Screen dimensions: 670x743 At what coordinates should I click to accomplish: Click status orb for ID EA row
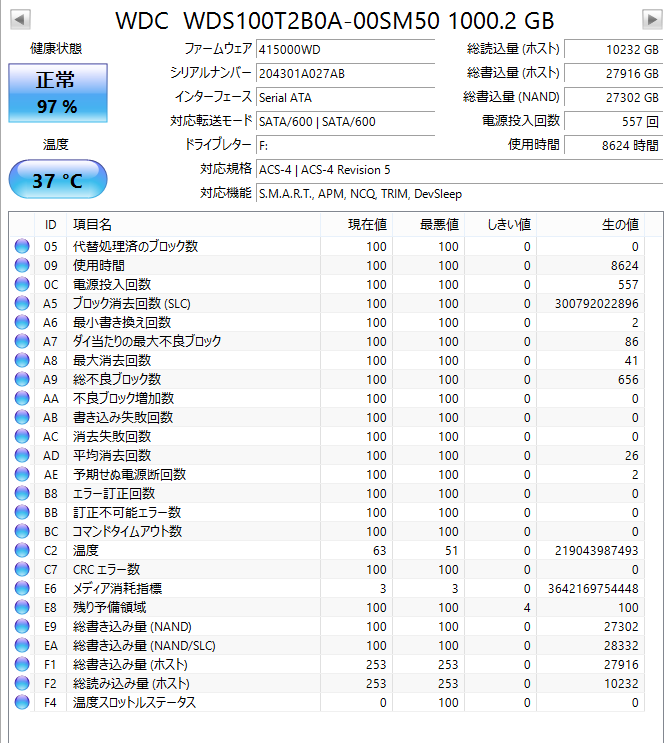[22, 645]
